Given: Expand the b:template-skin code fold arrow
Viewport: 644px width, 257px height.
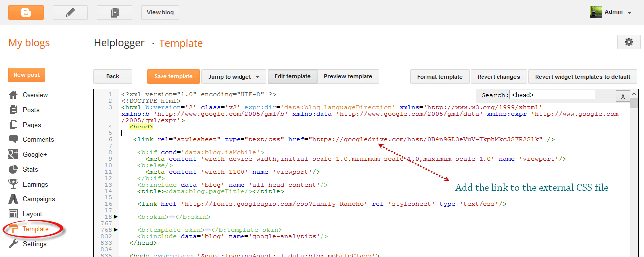Looking at the screenshot, I should pos(116,230).
